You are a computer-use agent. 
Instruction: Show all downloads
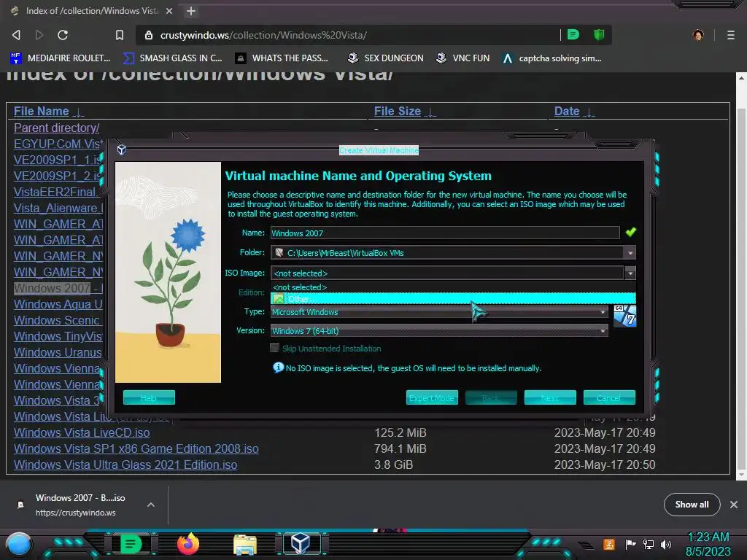click(x=692, y=505)
